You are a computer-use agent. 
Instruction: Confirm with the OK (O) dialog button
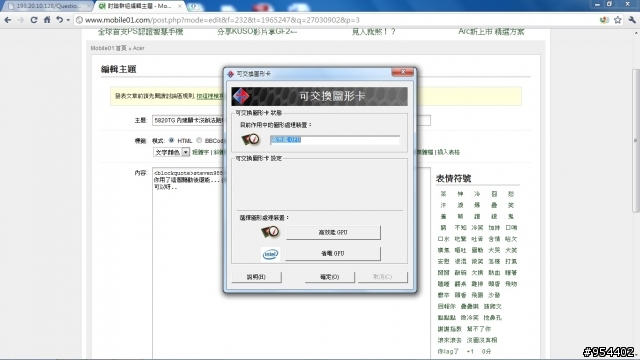[x=329, y=277]
